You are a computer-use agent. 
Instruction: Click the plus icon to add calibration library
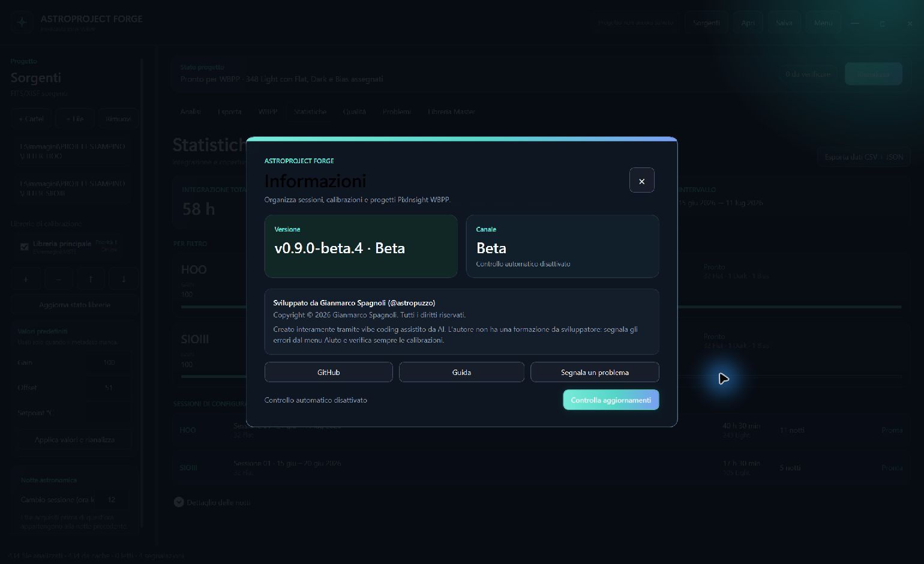tap(26, 279)
